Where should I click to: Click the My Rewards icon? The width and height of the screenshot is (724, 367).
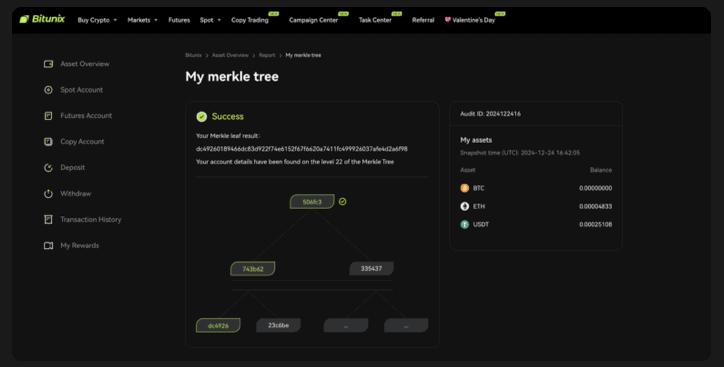[x=48, y=245]
